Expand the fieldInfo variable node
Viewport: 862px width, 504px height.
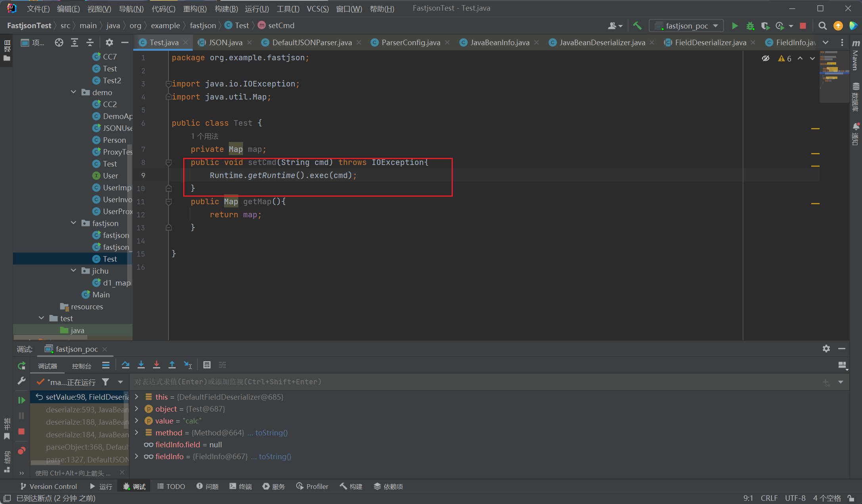[136, 456]
